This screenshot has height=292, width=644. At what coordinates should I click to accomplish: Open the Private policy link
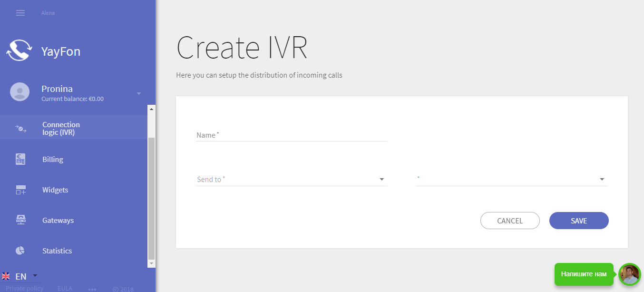coord(25,289)
